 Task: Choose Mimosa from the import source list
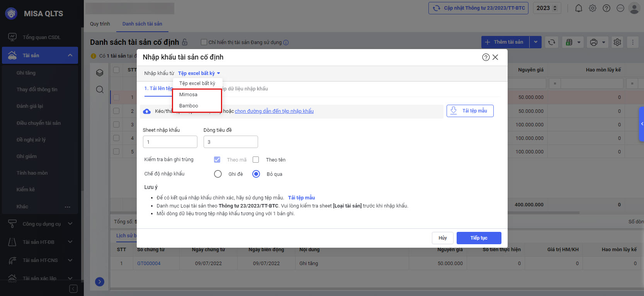click(x=188, y=95)
